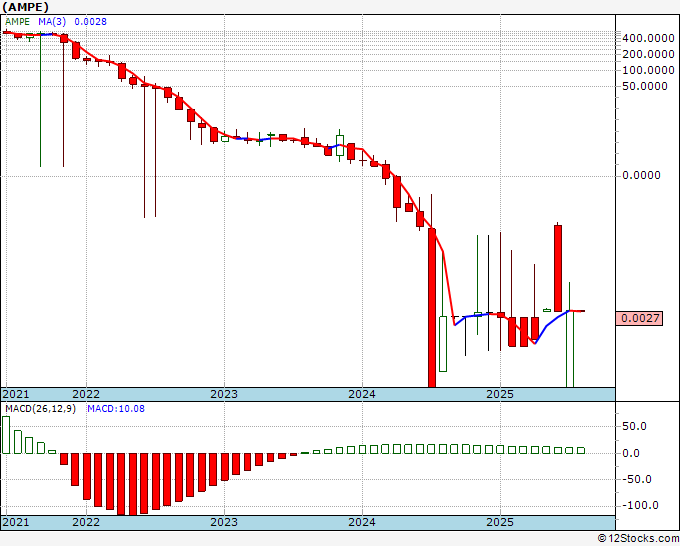The height and width of the screenshot is (546, 680).
Task: Click the tallest green MACD bar in 2021
Action: 6,435
